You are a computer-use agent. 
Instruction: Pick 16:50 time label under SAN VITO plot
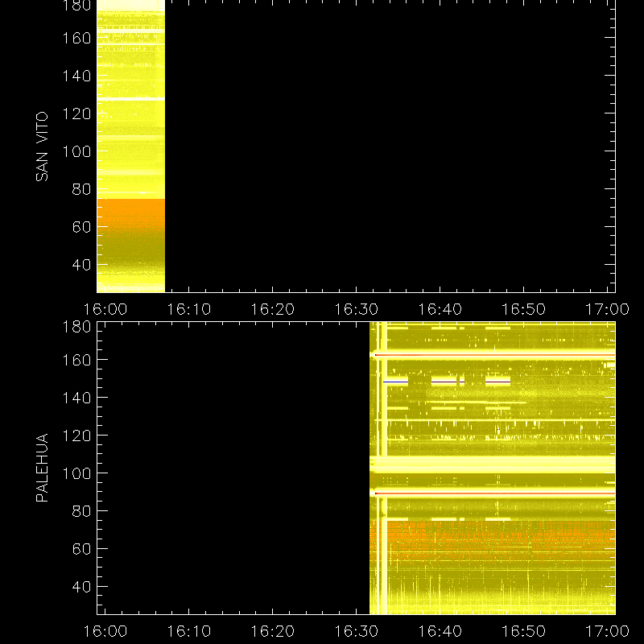pos(524,309)
